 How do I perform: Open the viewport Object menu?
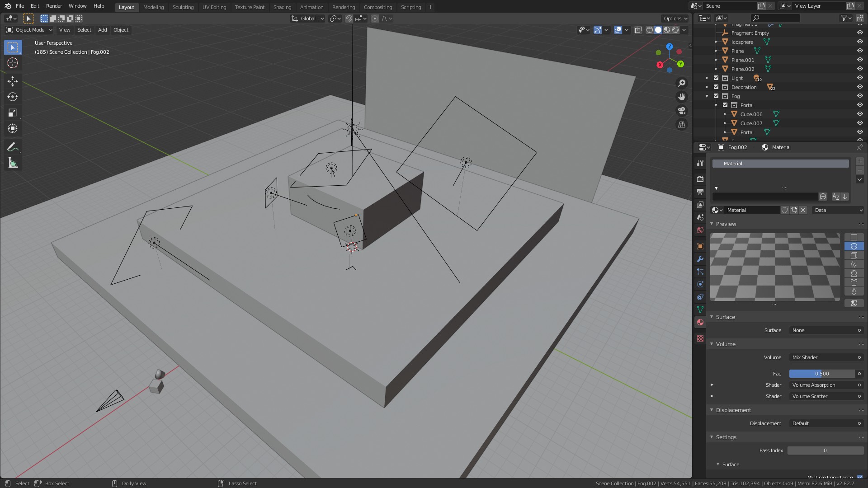(121, 30)
